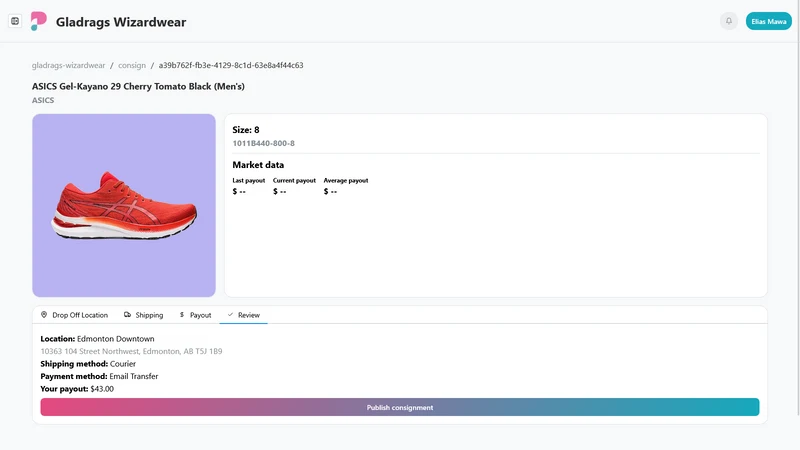Click the pink Gladrags logo icon
The width and height of the screenshot is (800, 450).
[38, 21]
